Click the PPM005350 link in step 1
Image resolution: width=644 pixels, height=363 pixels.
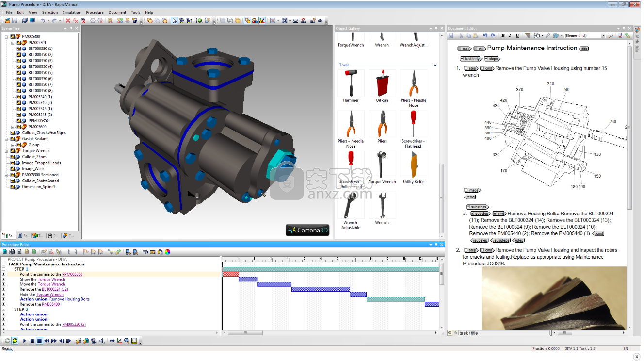click(72, 274)
